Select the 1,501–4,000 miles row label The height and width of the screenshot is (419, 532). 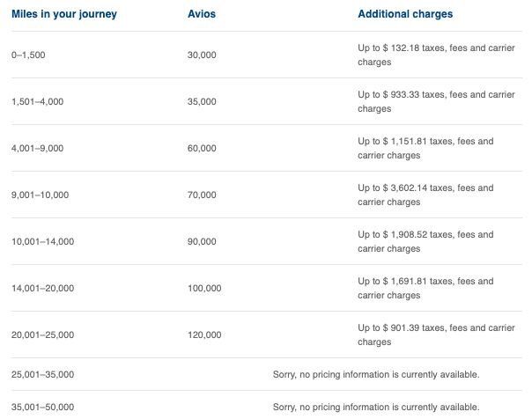(37, 101)
